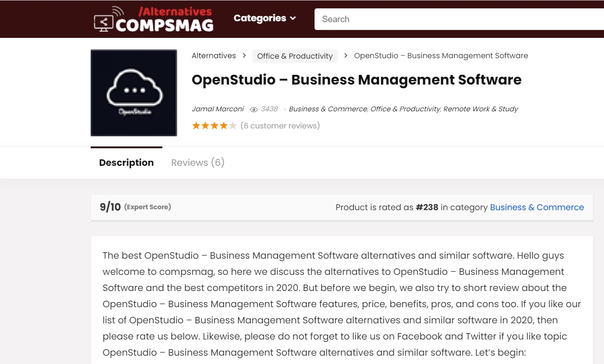Select OpenStudio breadcrumb text
This screenshot has width=604, height=364.
coord(441,55)
